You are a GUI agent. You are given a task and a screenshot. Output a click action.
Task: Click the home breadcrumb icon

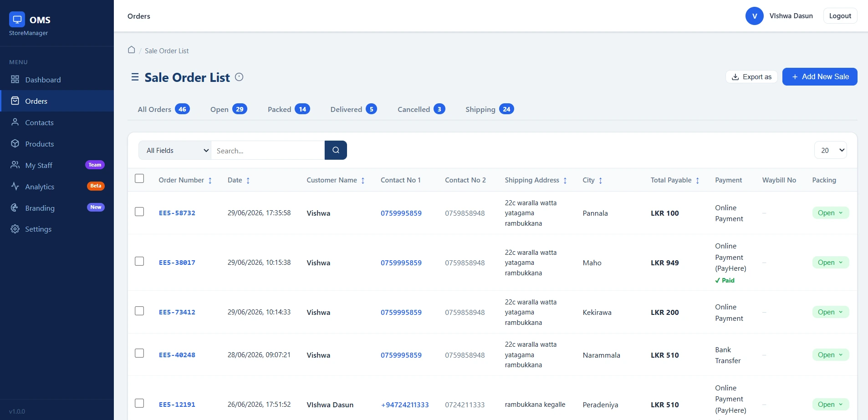(x=132, y=50)
